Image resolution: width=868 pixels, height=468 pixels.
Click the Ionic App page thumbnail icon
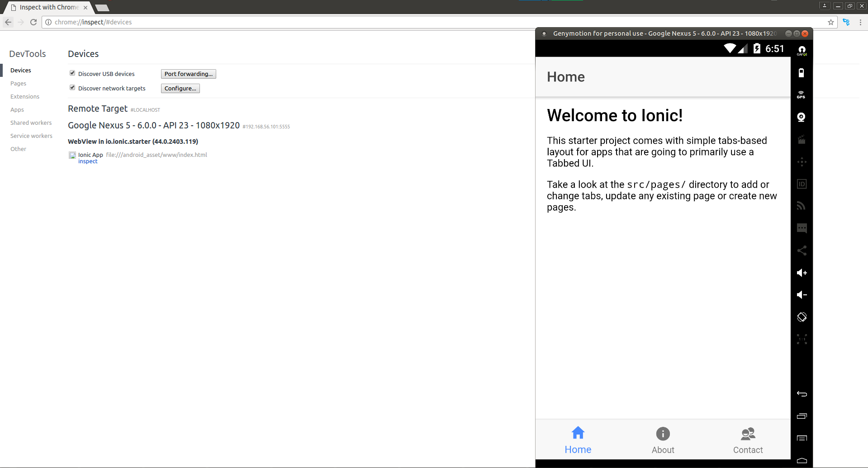coord(72,155)
